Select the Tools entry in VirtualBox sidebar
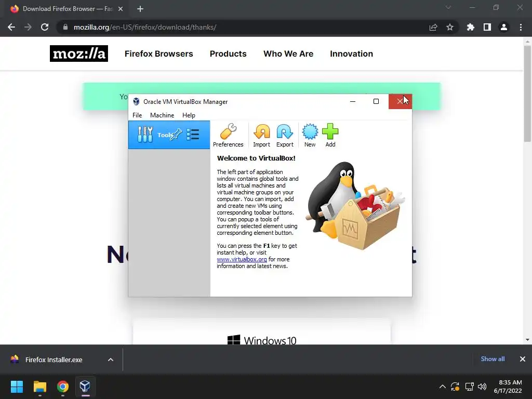 169,135
